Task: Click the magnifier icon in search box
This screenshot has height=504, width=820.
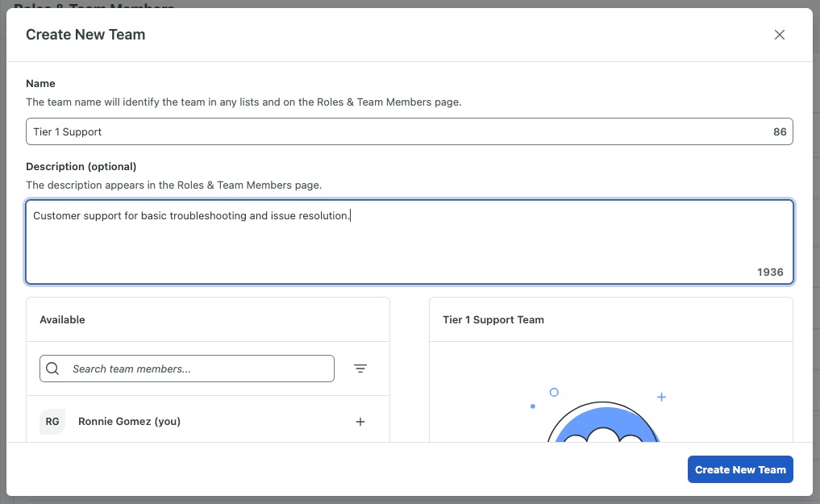Action: click(53, 369)
